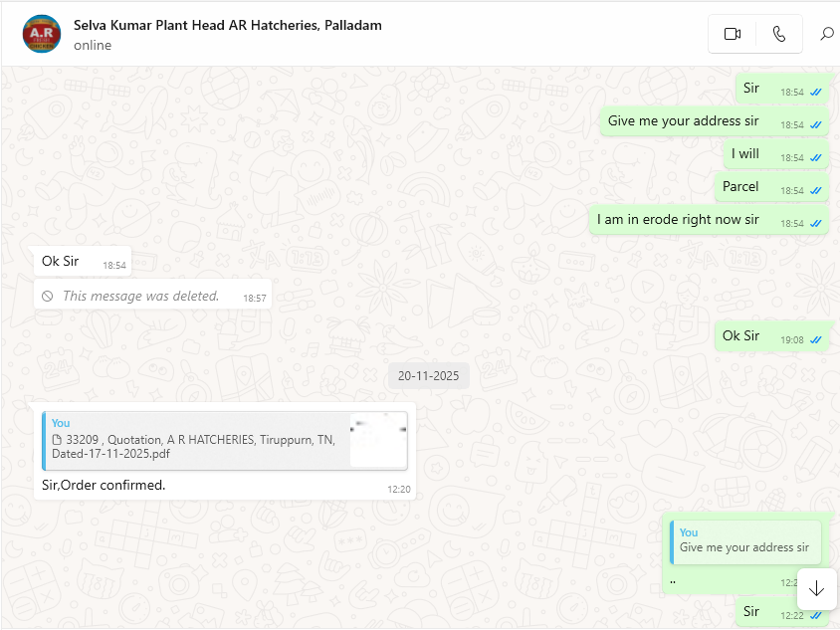840x630 pixels.
Task: Click the "online" status under the contact name
Action: pyautogui.click(x=93, y=46)
